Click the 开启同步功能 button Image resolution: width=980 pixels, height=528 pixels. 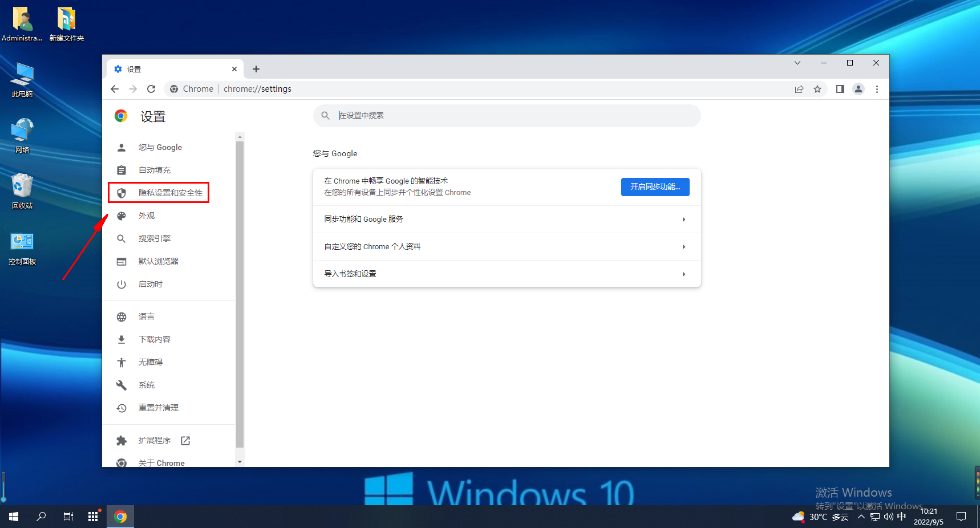(655, 187)
